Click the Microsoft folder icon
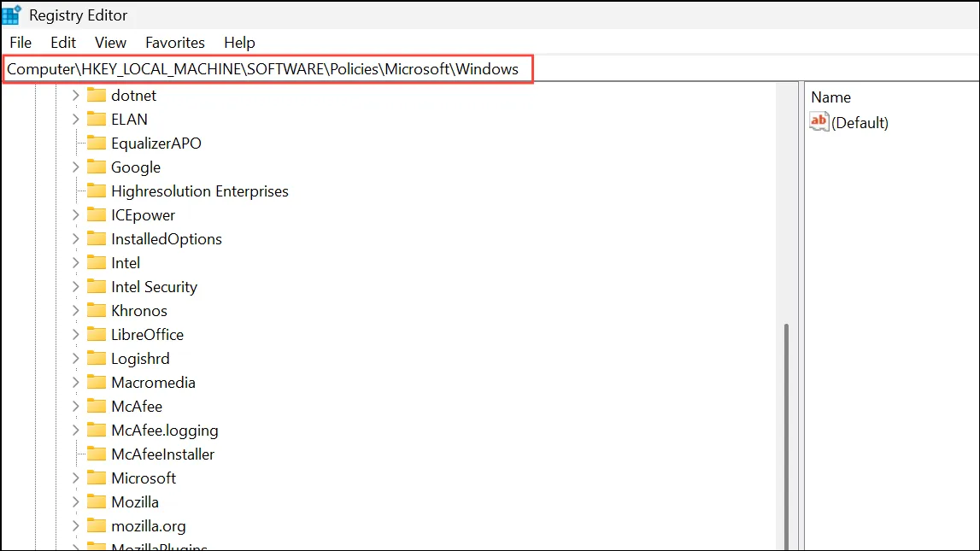Image resolution: width=980 pixels, height=551 pixels. click(97, 478)
